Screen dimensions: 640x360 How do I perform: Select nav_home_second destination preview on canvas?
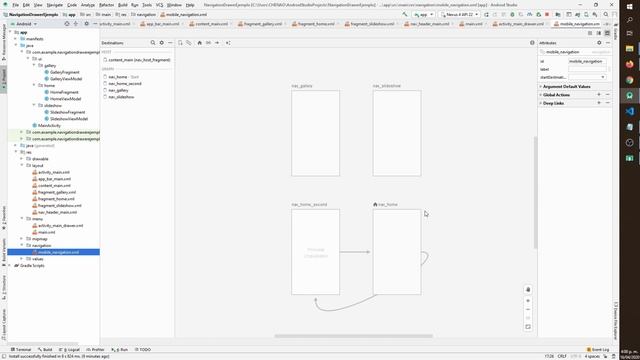[316, 252]
